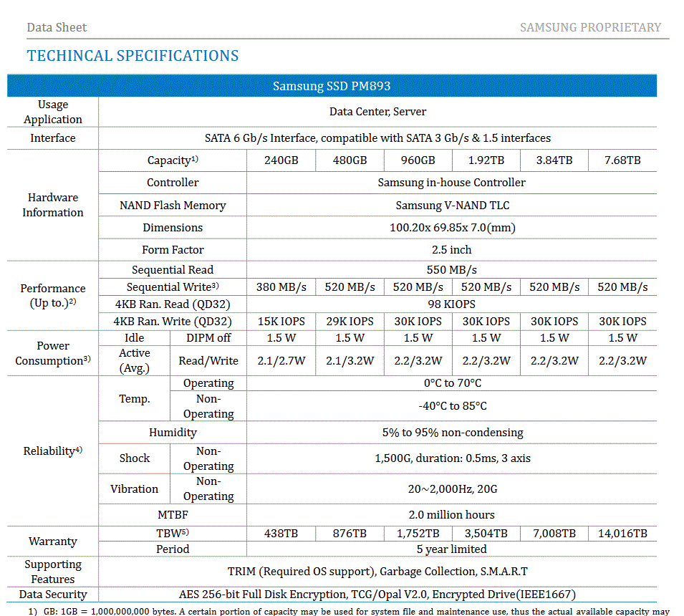
Task: Click the 240GB capacity cell
Action: [x=281, y=160]
